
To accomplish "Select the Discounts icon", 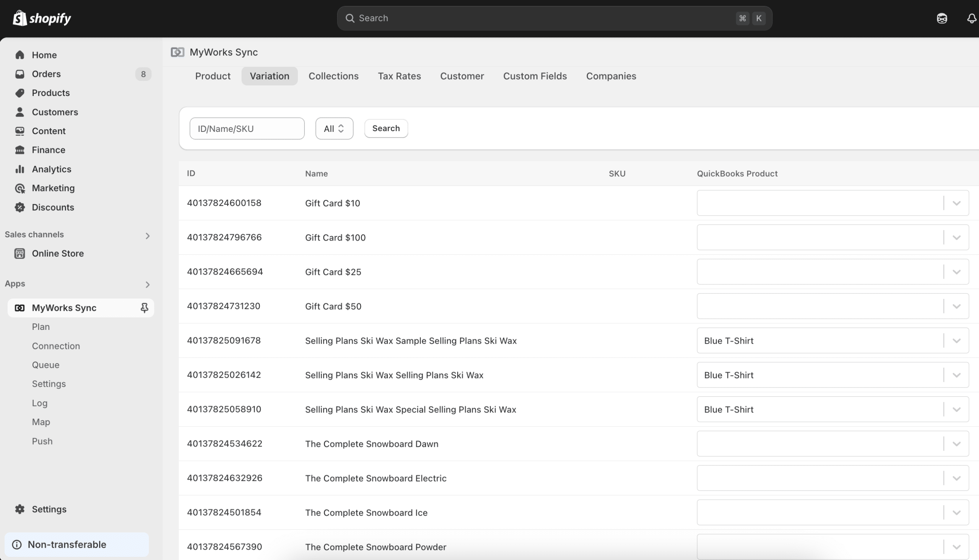I will click(x=20, y=207).
